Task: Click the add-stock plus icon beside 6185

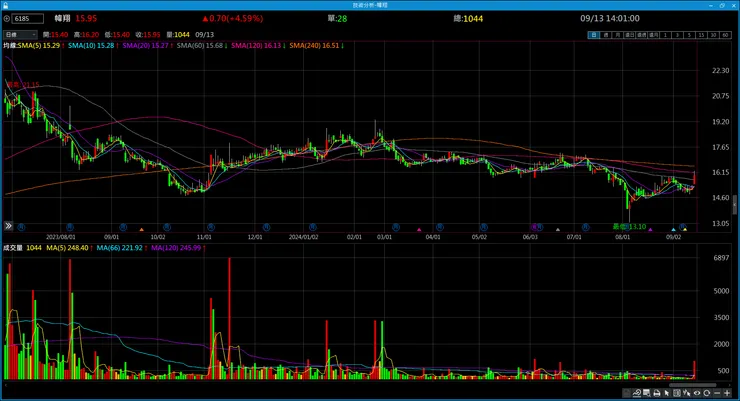Action: click(x=7, y=19)
